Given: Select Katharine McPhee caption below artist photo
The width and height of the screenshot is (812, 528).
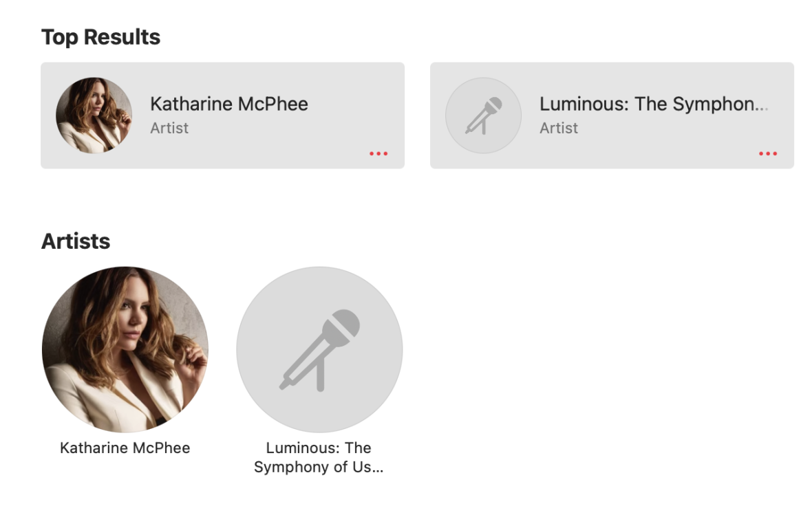Looking at the screenshot, I should click(125, 448).
